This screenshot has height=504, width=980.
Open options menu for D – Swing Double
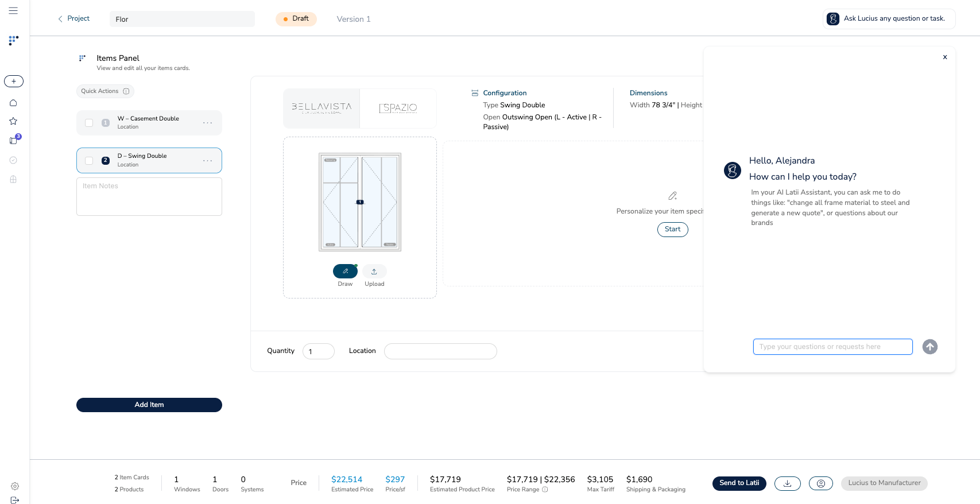click(207, 161)
